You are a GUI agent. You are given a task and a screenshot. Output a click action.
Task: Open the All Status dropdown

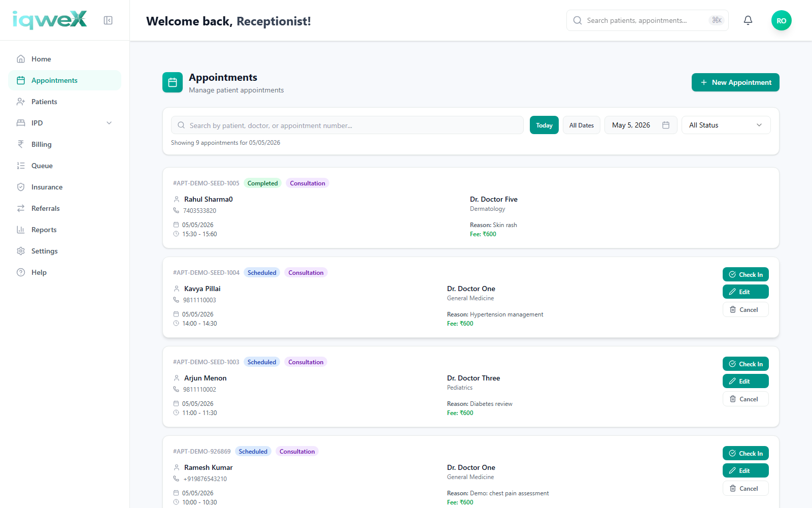pyautogui.click(x=726, y=125)
